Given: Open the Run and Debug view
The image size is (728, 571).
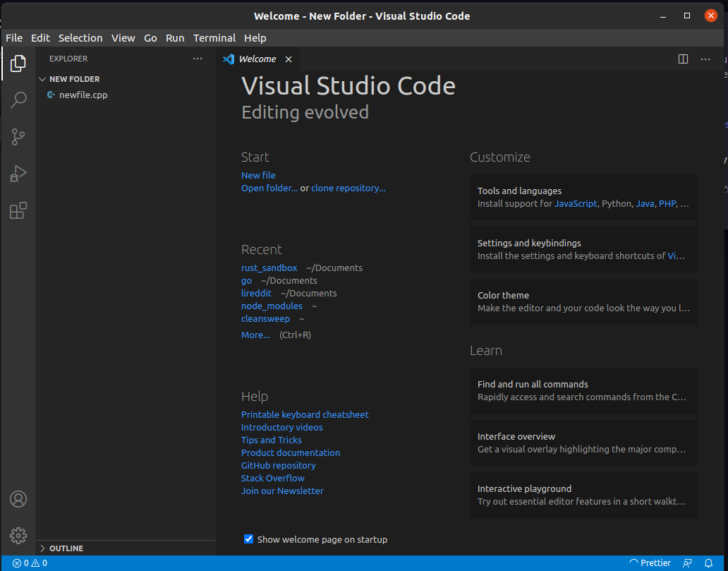Looking at the screenshot, I should pyautogui.click(x=18, y=174).
